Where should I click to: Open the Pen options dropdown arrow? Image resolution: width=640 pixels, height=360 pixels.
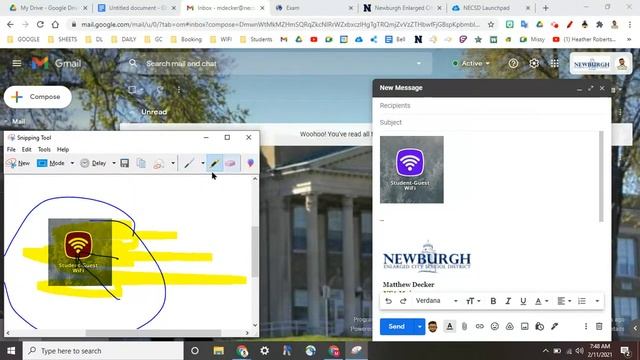click(203, 163)
